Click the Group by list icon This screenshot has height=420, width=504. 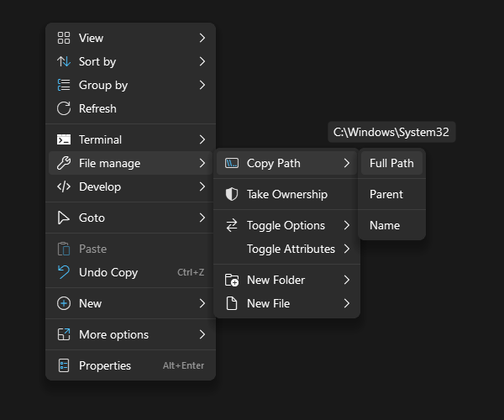click(x=63, y=85)
